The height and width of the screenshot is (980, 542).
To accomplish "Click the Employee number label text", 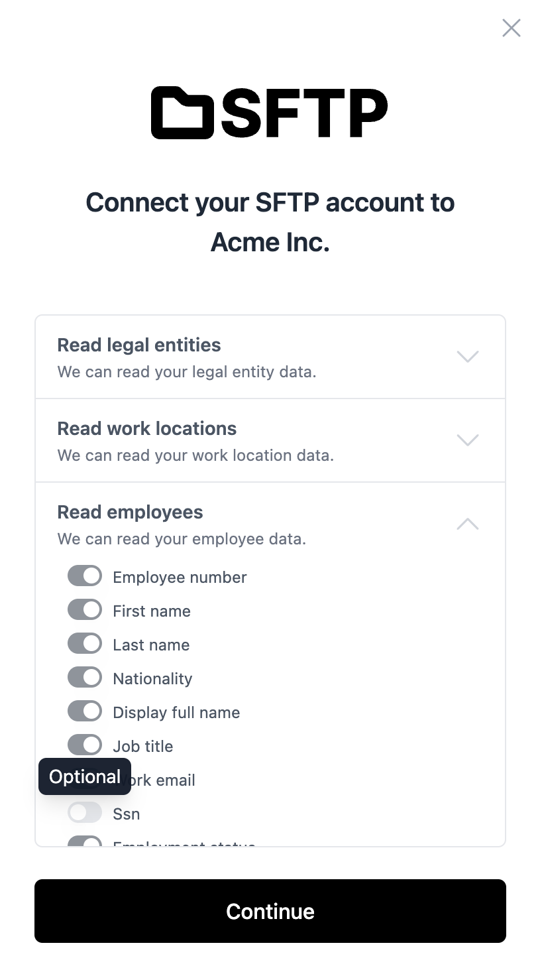I will coord(180,578).
